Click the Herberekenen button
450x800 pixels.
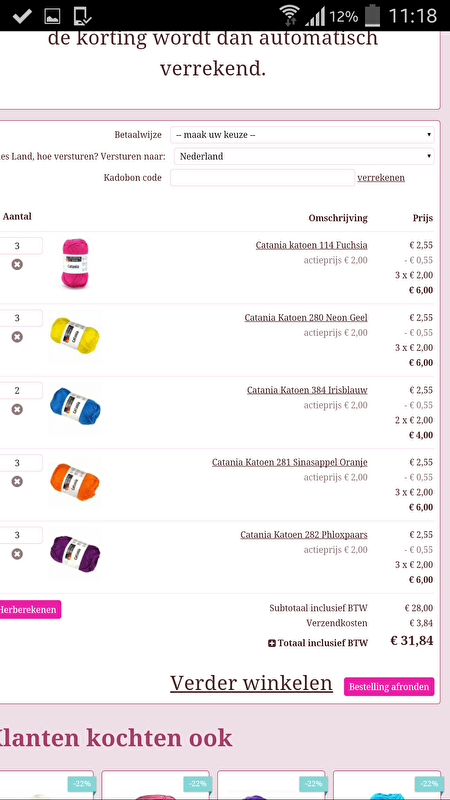[29, 609]
